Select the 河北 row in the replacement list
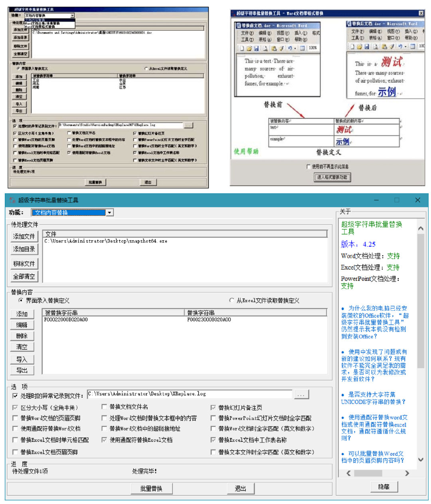 click(118, 83)
